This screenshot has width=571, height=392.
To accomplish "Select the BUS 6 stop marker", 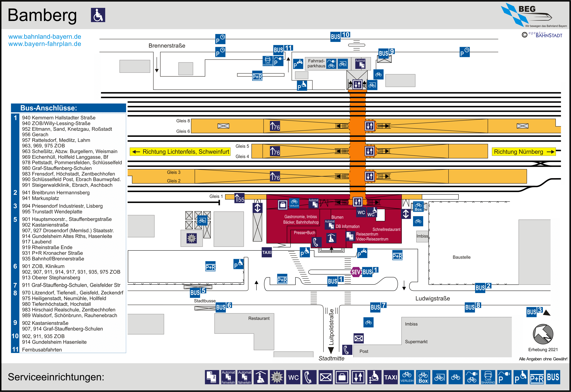I will (x=224, y=307).
